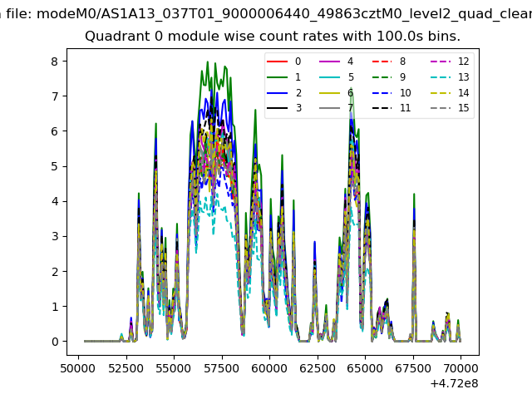Screen dimensions: 532x399
Task: Click the y-axis tick label '8'
Action: tap(55, 62)
